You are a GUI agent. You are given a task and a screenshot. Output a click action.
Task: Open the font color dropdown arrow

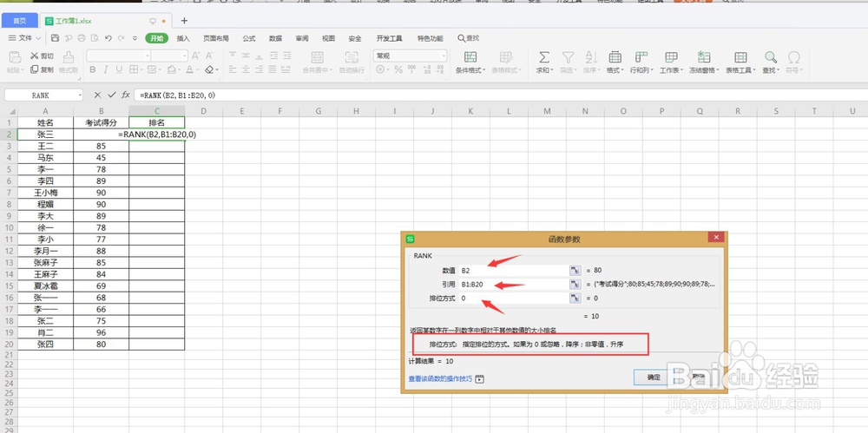198,70
